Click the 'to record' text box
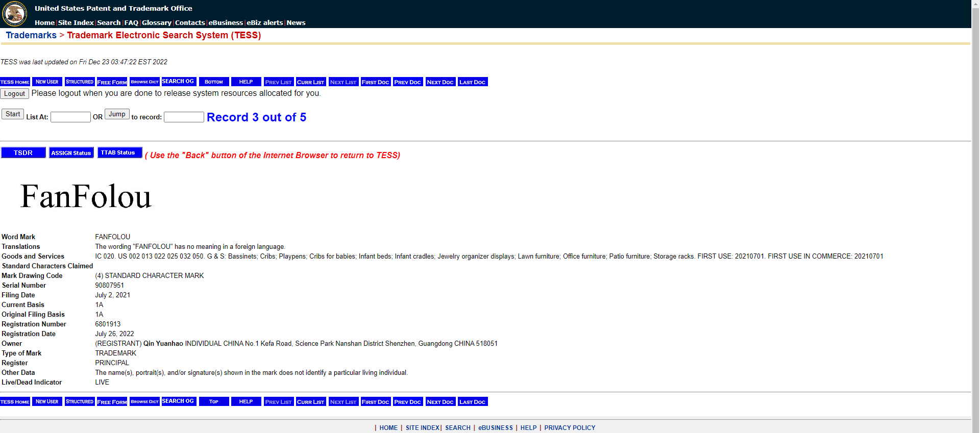This screenshot has width=980, height=433. click(x=184, y=117)
